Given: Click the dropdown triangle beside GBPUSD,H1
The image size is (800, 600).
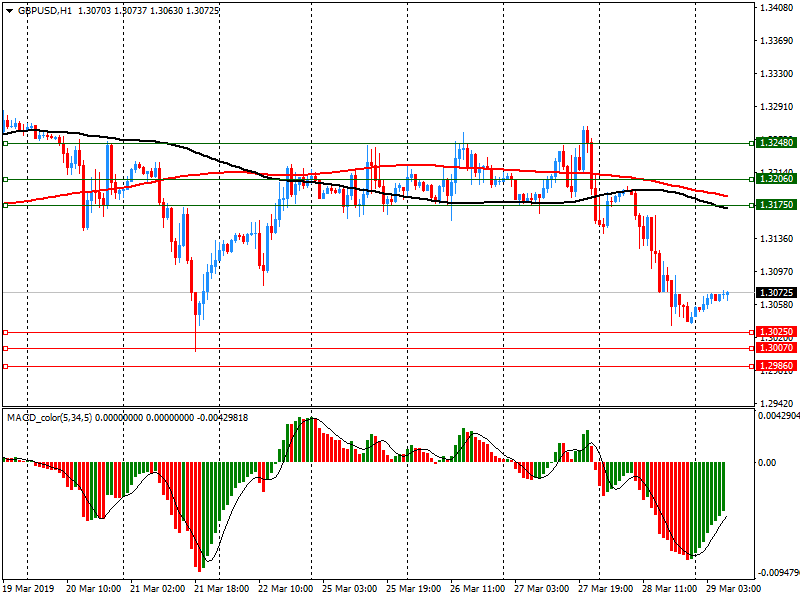Looking at the screenshot, I should click(9, 10).
